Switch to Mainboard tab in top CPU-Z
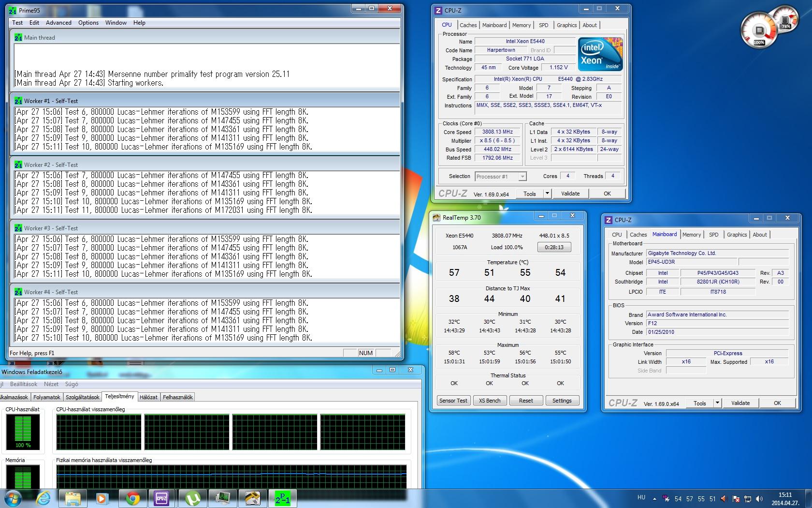 coord(494,25)
